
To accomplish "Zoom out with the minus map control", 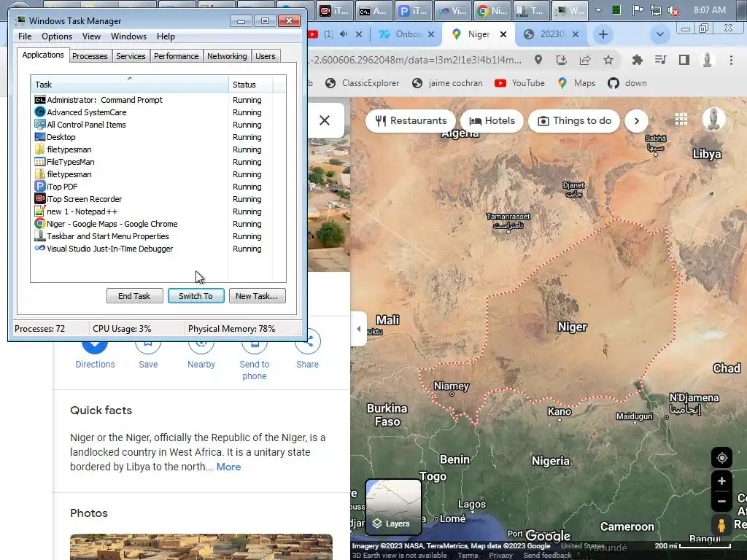I will (721, 502).
